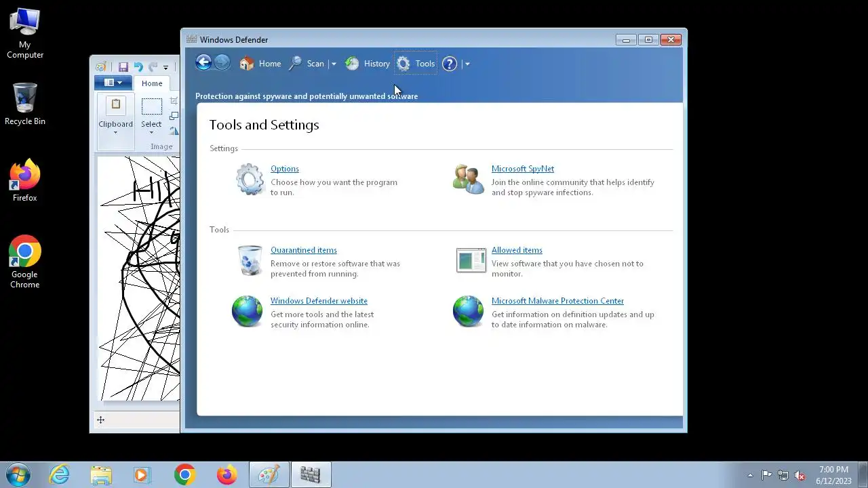The image size is (868, 488).
Task: Click the Help question mark icon
Action: click(x=450, y=64)
